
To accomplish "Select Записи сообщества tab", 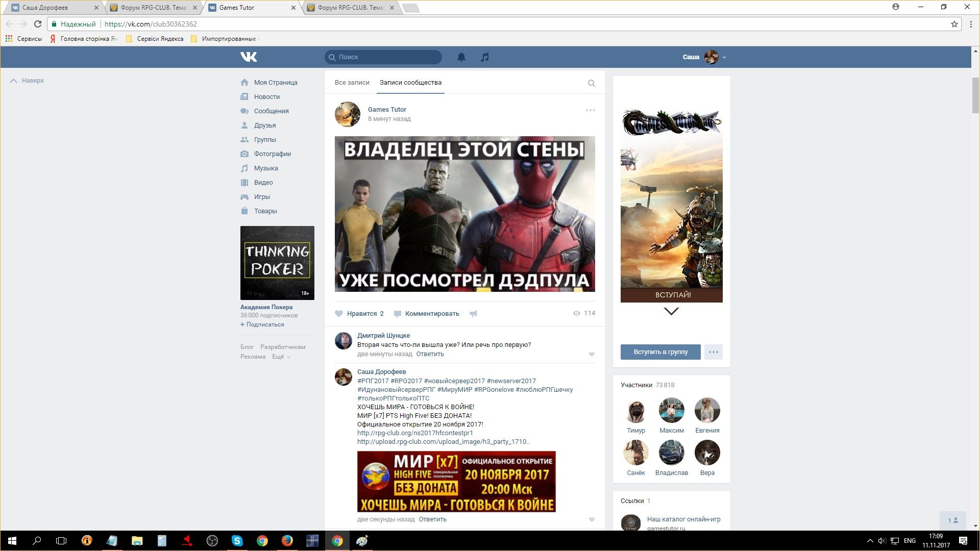I will [x=410, y=83].
